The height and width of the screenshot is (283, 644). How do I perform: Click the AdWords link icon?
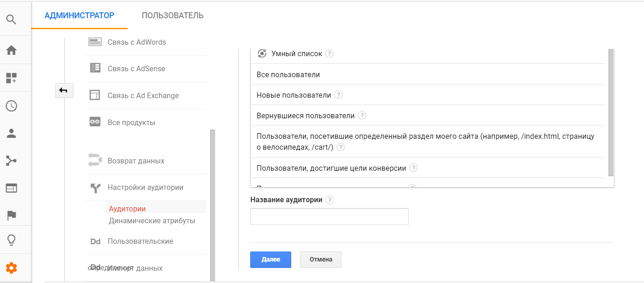95,42
